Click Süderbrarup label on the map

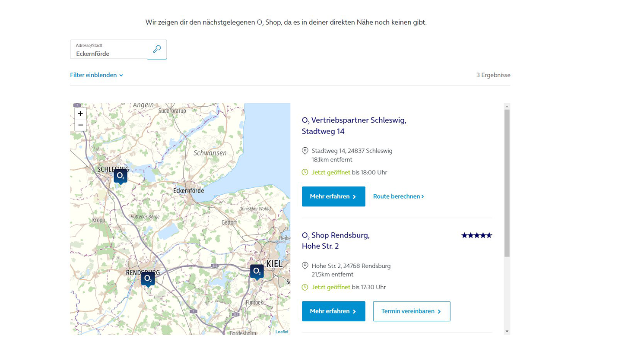click(x=172, y=111)
